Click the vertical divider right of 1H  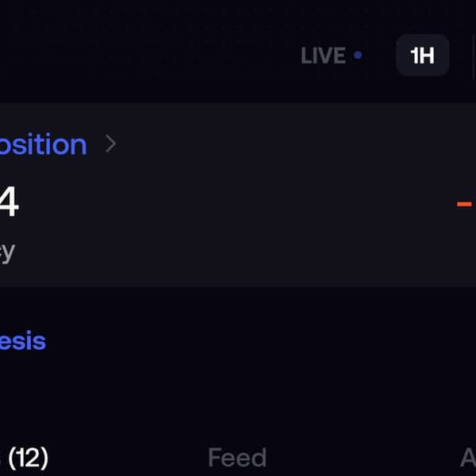pos(474,56)
